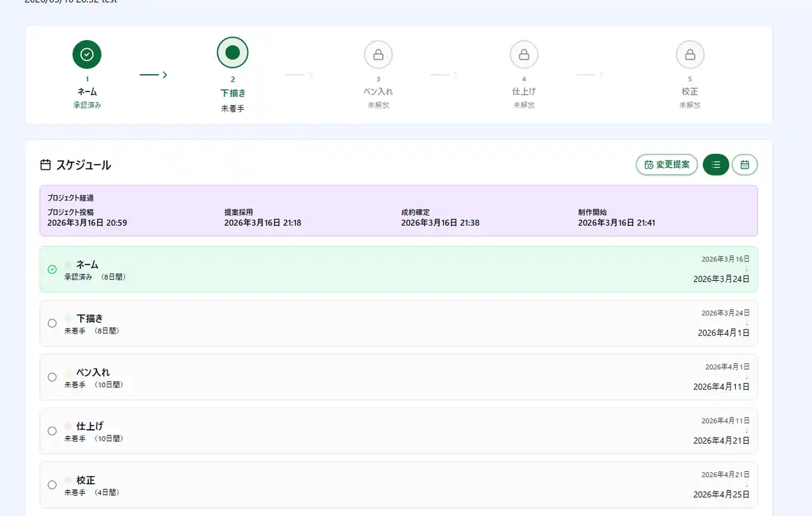Image resolution: width=812 pixels, height=516 pixels.
Task: Click the pink color dot beside 仕上げ
Action: pyautogui.click(x=68, y=426)
